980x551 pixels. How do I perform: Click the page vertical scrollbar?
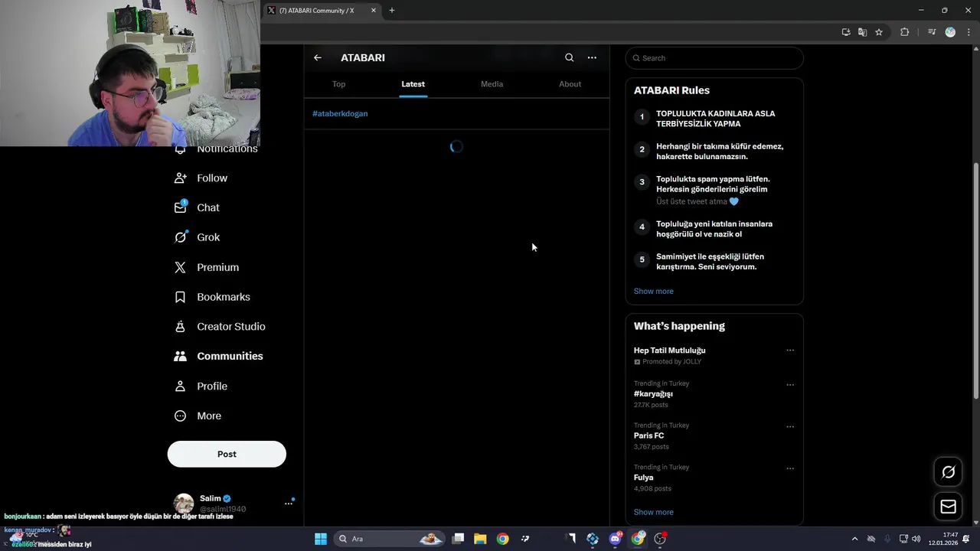[975, 279]
